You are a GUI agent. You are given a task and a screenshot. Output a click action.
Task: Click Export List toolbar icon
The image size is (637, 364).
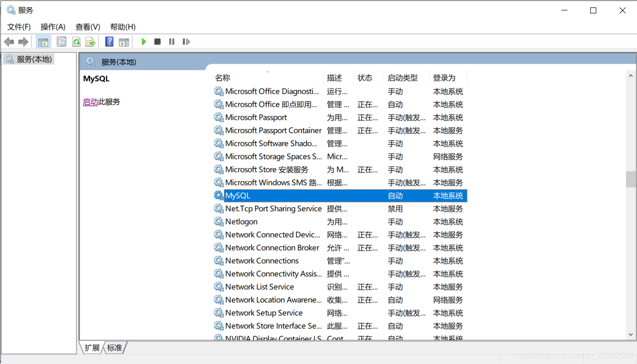90,42
